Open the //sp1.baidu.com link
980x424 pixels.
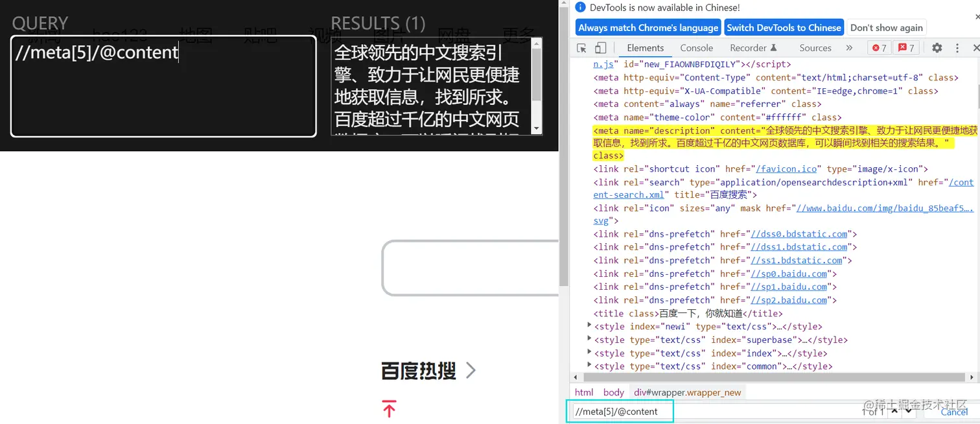(788, 287)
